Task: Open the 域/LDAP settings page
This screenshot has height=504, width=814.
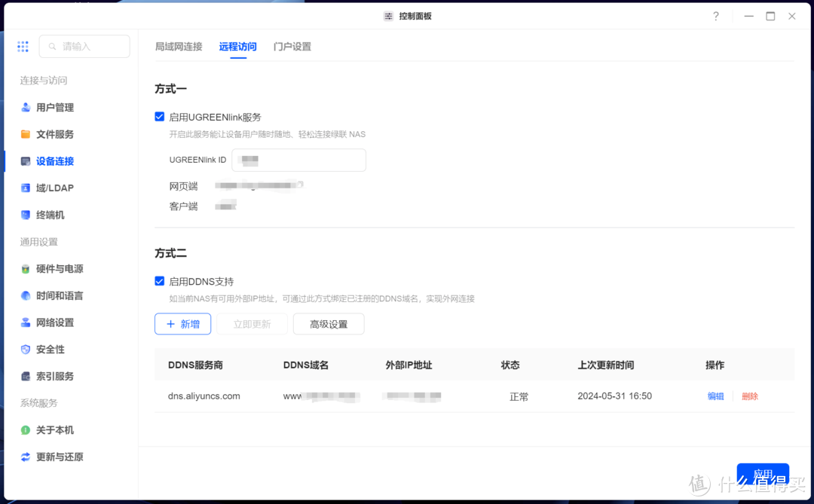Action: [51, 188]
